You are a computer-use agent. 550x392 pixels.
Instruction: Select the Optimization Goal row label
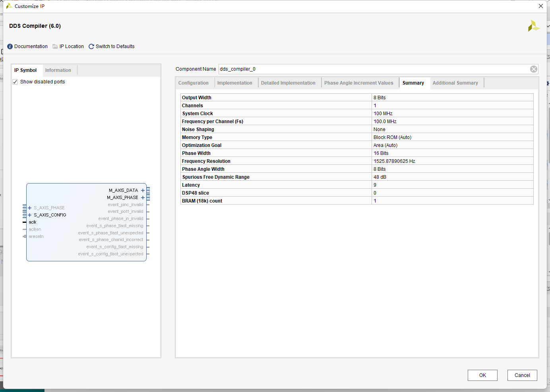[202, 145]
